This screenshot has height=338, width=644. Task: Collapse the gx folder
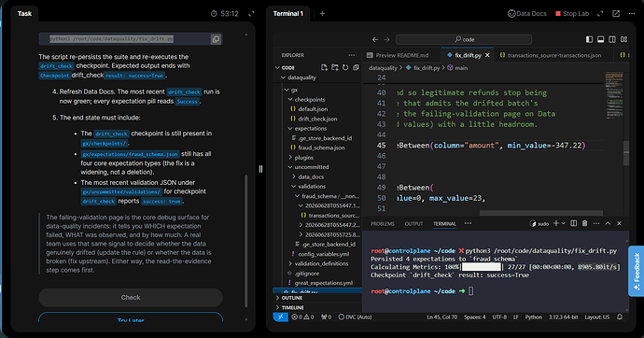point(291,90)
